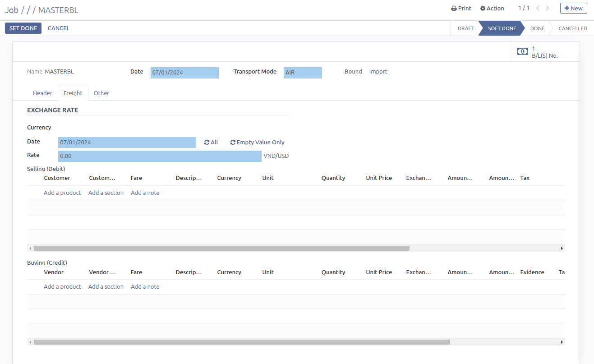Cancel the job with the CANCEL button
Screen dimensions: 594x364
[x=59, y=28]
